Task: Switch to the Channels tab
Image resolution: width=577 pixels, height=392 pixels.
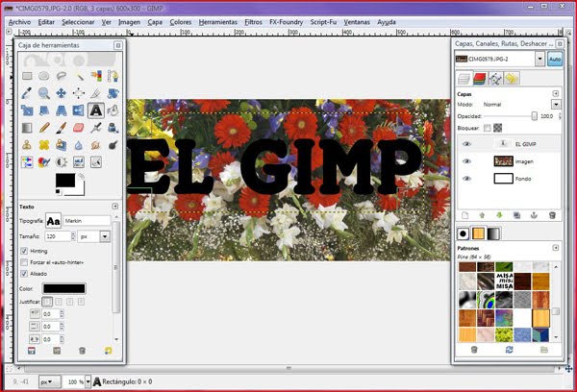Action: (x=480, y=79)
